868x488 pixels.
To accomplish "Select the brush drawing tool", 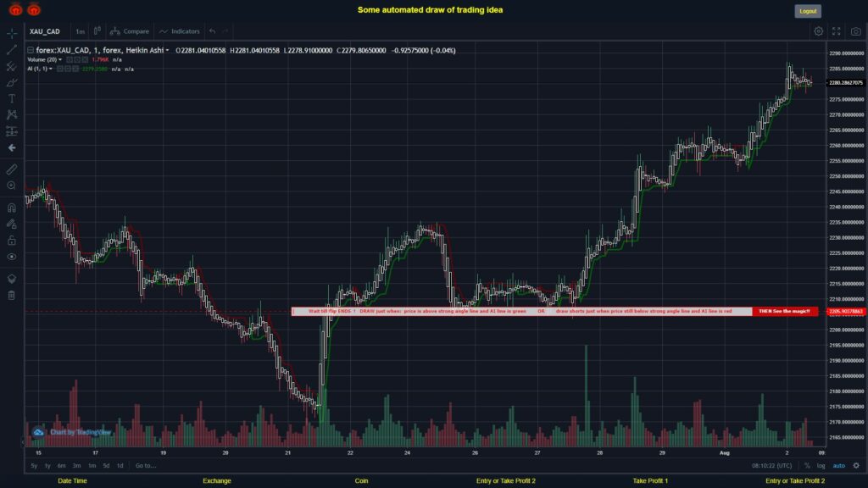I will pyautogui.click(x=12, y=82).
